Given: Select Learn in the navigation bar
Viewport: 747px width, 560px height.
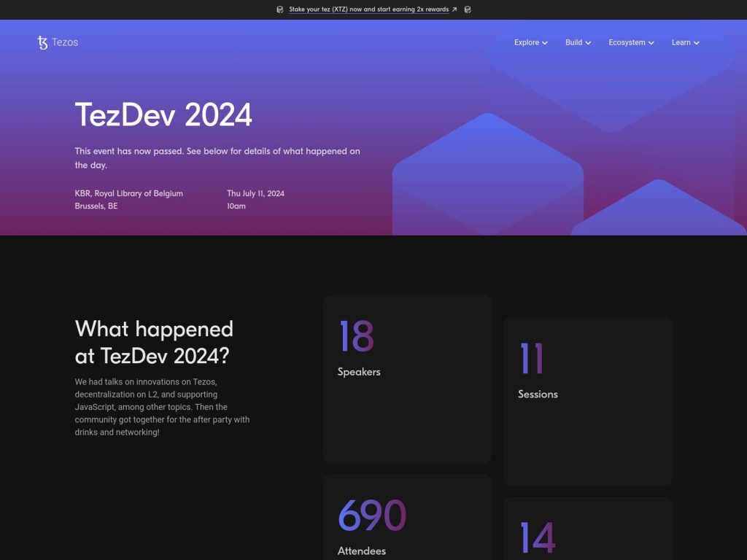Looking at the screenshot, I should tap(681, 42).
